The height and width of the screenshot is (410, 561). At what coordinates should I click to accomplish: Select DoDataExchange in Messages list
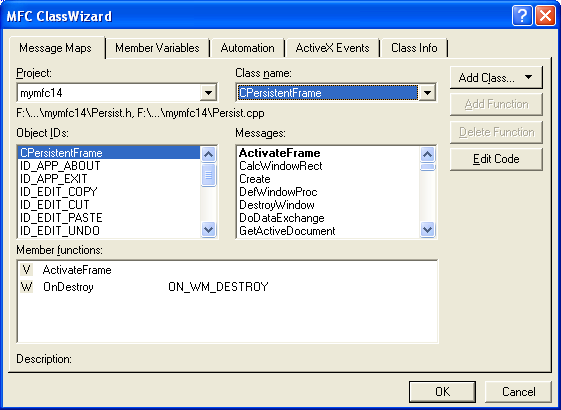tap(328, 218)
